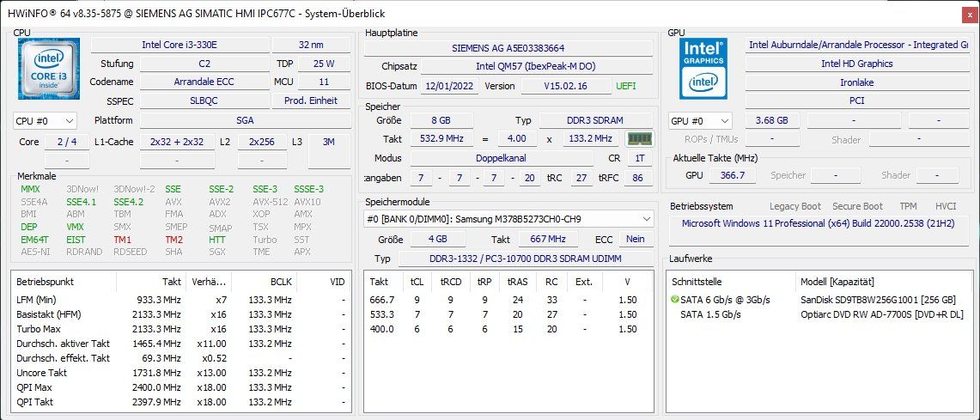Click the tCL column header

point(417,282)
